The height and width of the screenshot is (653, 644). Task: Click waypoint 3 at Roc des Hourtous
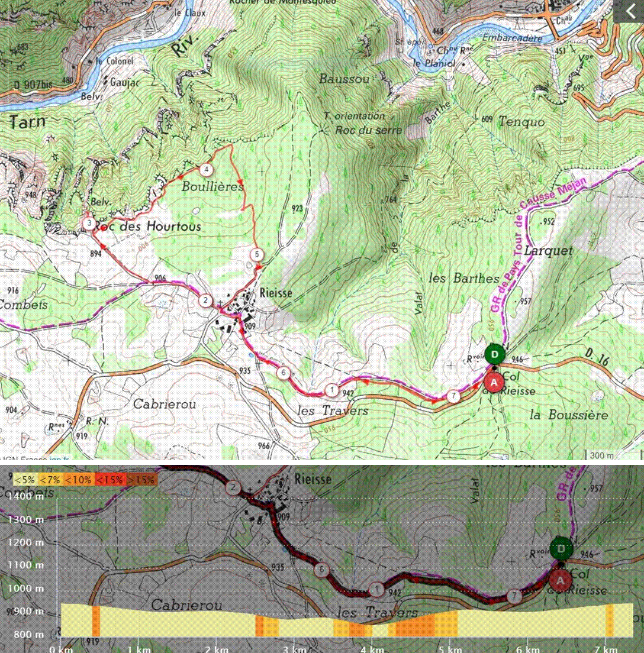click(89, 223)
